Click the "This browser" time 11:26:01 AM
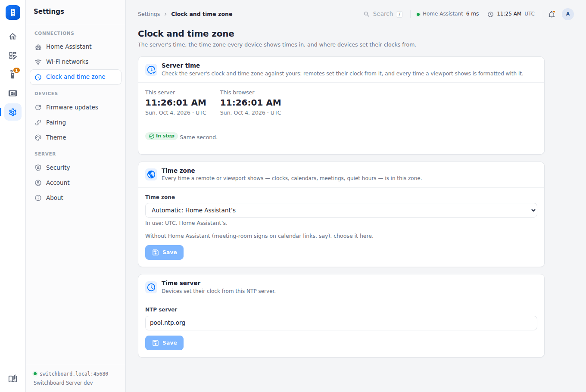The image size is (586, 392). coord(251,103)
